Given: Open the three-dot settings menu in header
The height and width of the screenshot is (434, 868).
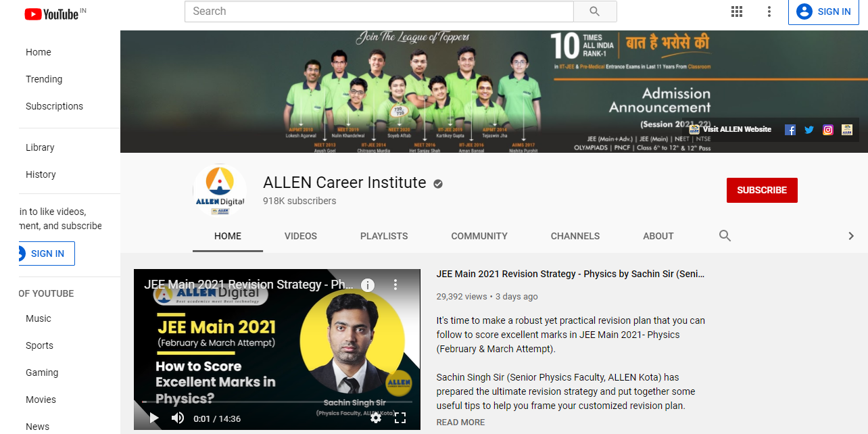Looking at the screenshot, I should 769,11.
